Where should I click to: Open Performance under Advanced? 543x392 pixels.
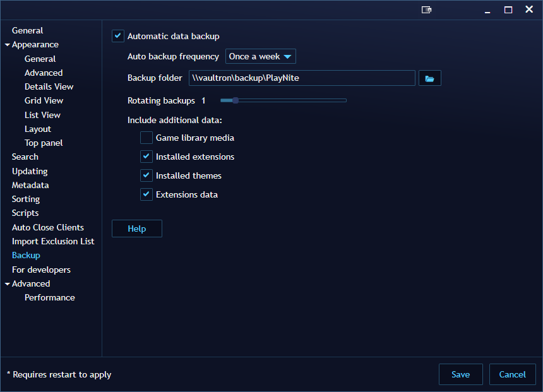coord(49,297)
